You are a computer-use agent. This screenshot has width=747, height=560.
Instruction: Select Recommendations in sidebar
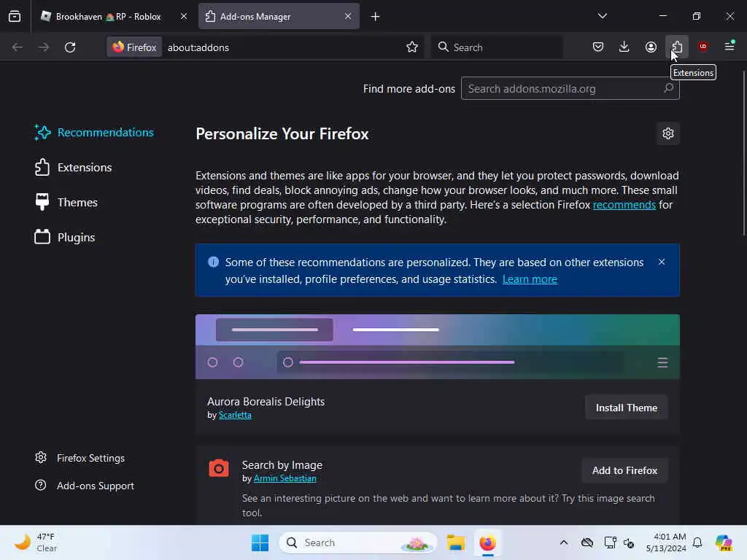click(94, 133)
